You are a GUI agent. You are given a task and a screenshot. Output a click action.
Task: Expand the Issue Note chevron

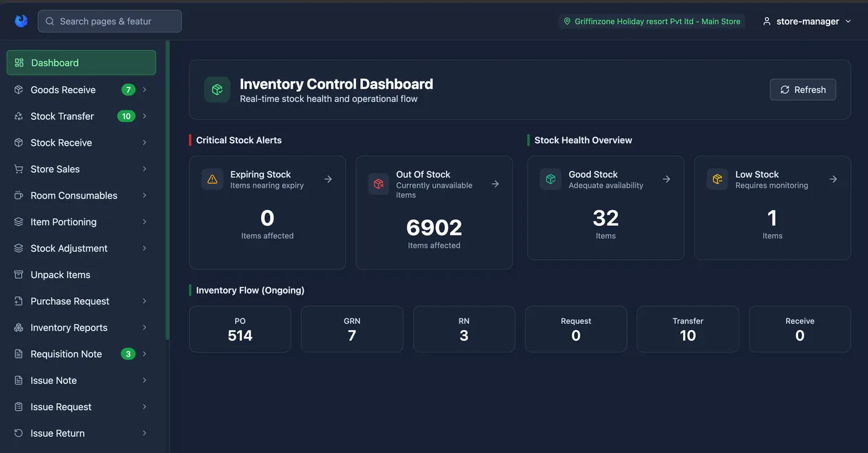(x=144, y=380)
